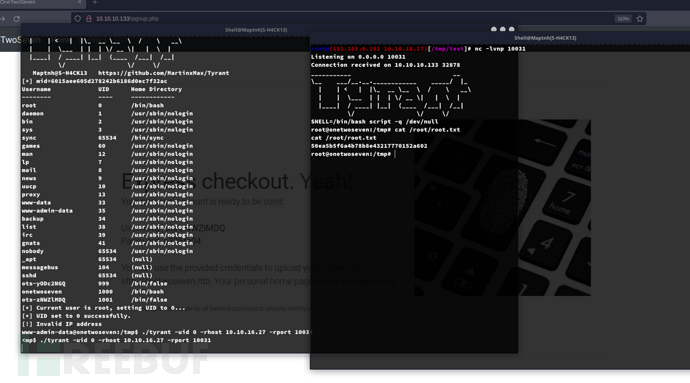This screenshot has height=383, width=690.
Task: Click the left terminal's middle window control dot
Action: tap(503, 29)
